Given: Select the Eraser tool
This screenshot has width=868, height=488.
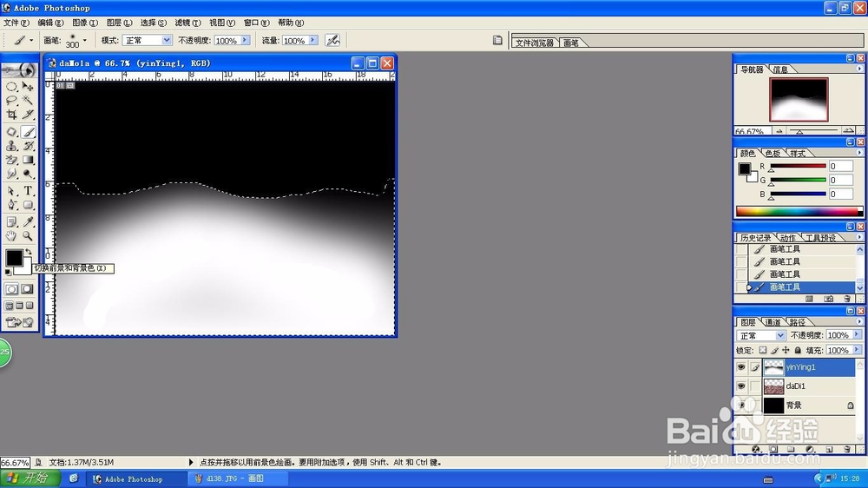Looking at the screenshot, I should [x=11, y=160].
